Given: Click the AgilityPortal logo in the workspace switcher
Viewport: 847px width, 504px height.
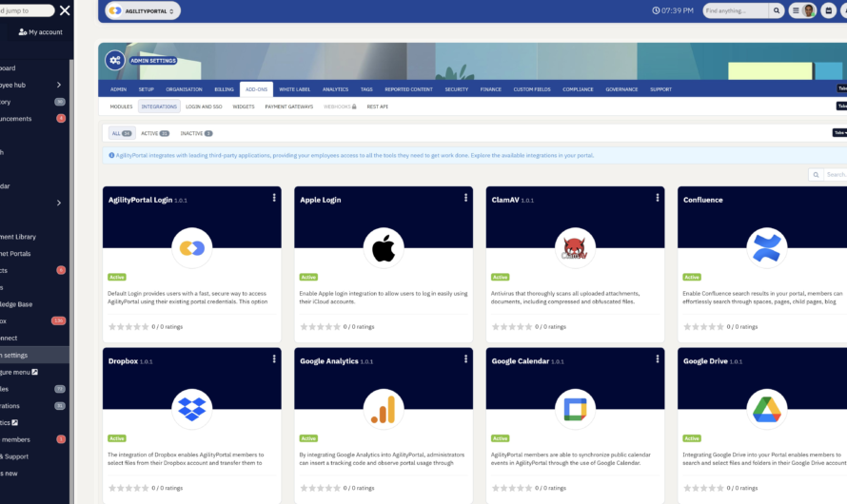Looking at the screenshot, I should pos(115,10).
